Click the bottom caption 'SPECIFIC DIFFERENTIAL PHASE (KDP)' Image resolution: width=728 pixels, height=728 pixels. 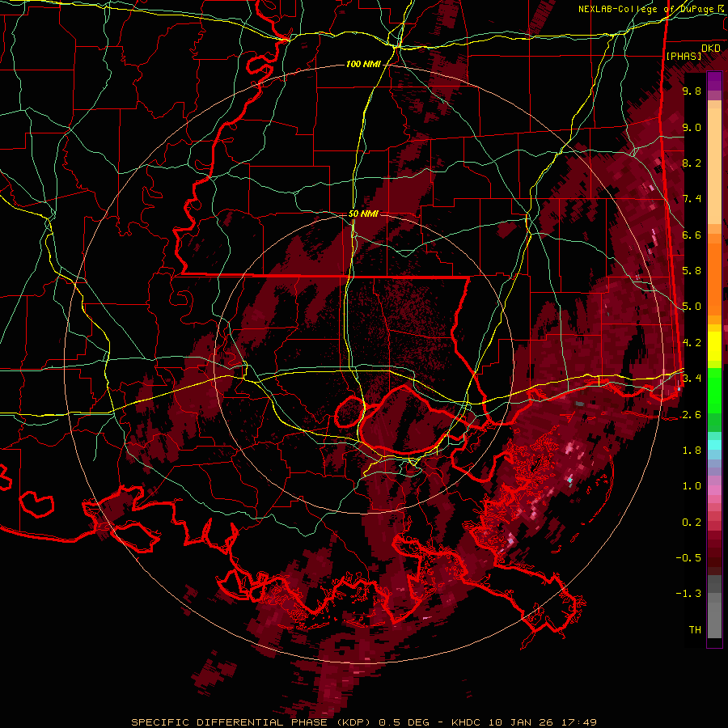[252, 722]
